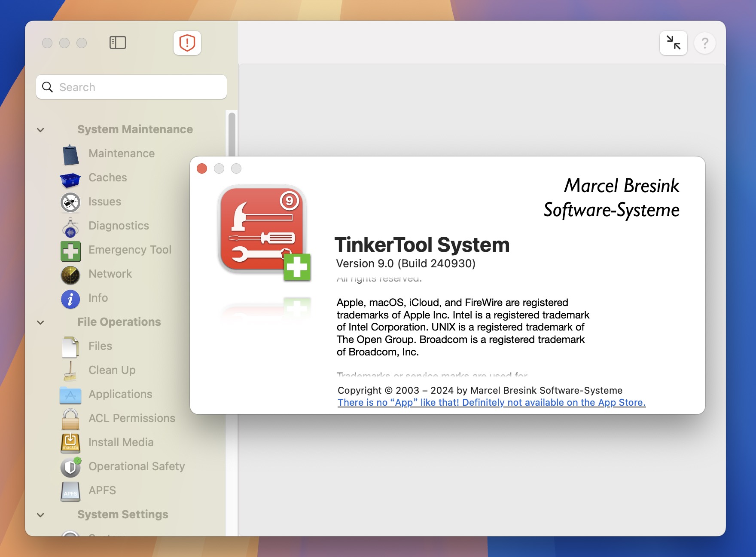
Task: Click the Files document icon
Action: tap(70, 347)
